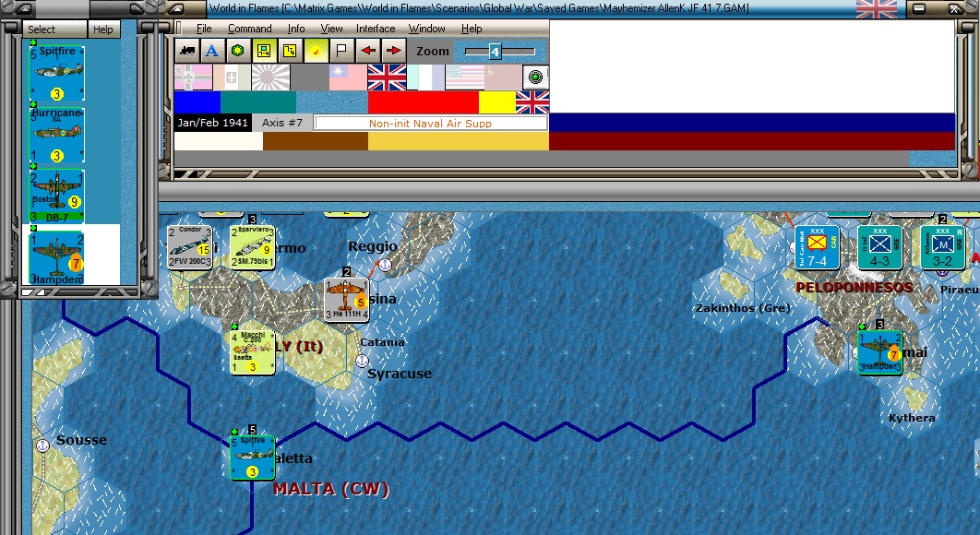This screenshot has height=535, width=980.
Task: Click the Syracuse port anchor symbol
Action: coord(362,361)
